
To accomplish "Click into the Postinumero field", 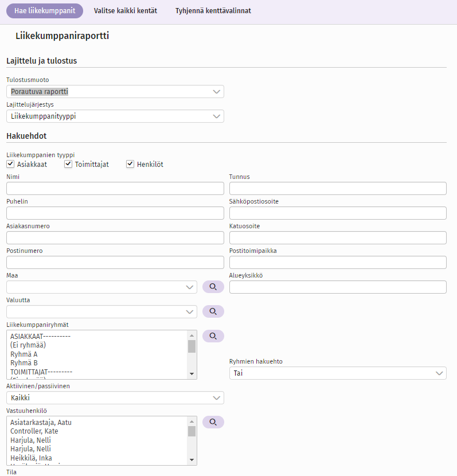I will click(115, 262).
